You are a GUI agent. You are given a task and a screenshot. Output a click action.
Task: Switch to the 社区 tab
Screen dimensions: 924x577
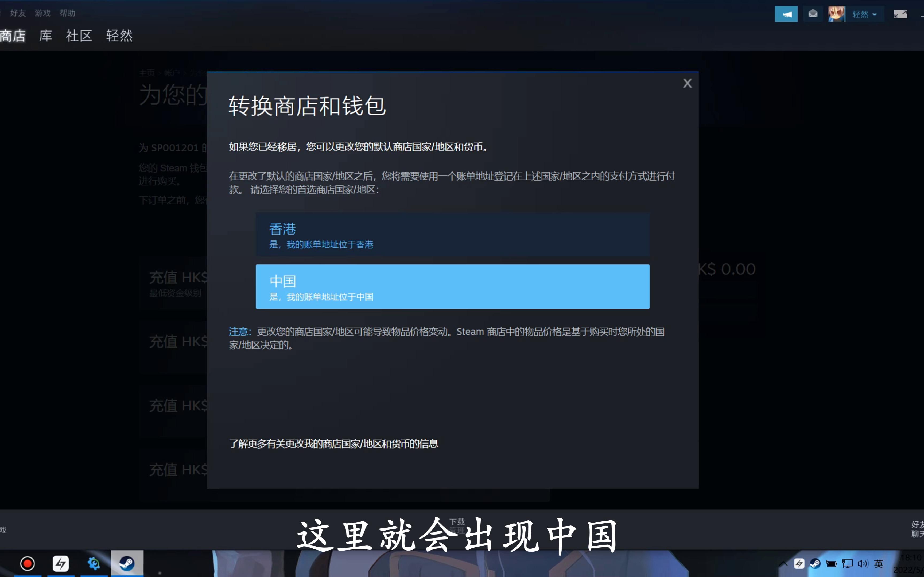(79, 36)
